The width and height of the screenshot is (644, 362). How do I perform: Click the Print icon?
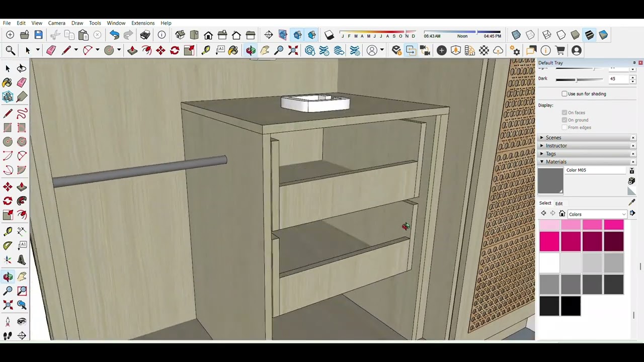(x=145, y=35)
